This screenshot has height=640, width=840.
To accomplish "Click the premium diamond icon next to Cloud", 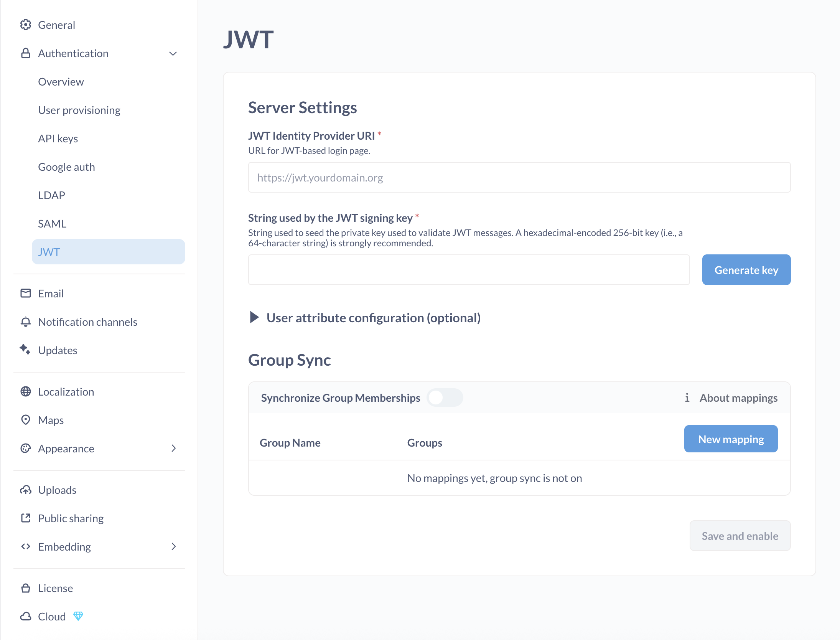I will pos(79,616).
